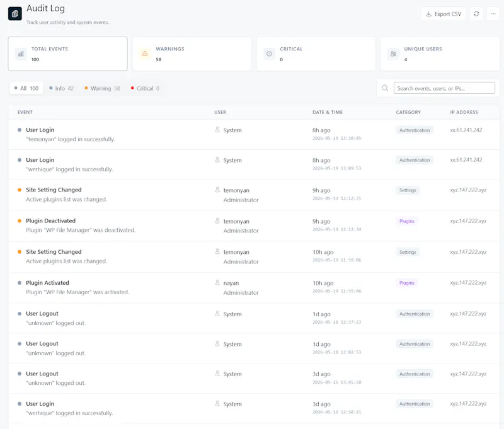The height and width of the screenshot is (429, 504).
Task: Click Plugins tag in Plugin Deactivated row
Action: [406, 221]
